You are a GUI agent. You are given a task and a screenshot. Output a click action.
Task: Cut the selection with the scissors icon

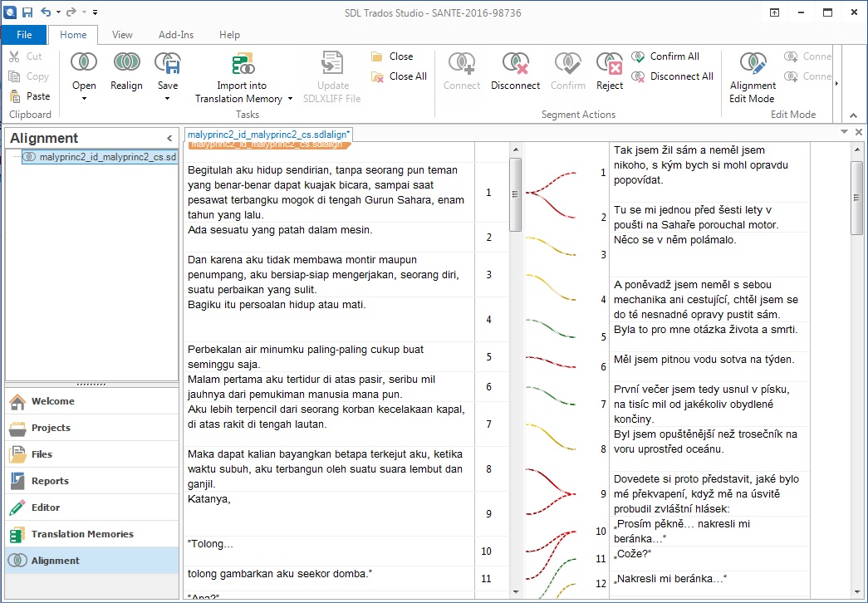pyautogui.click(x=16, y=56)
